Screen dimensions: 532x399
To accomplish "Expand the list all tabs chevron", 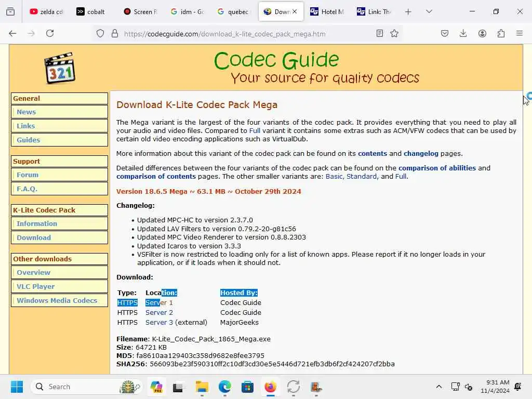I will [x=429, y=11].
